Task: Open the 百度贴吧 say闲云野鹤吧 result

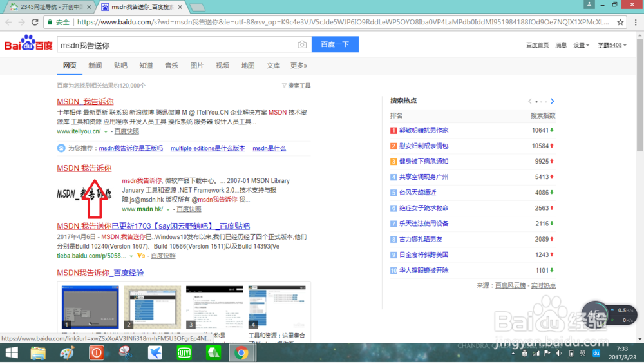Action: (153, 226)
